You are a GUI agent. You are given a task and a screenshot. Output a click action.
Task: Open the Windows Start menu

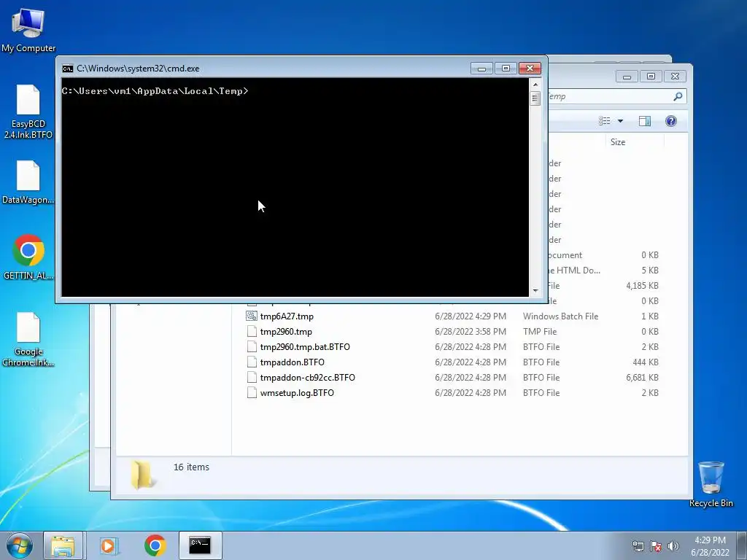point(20,545)
